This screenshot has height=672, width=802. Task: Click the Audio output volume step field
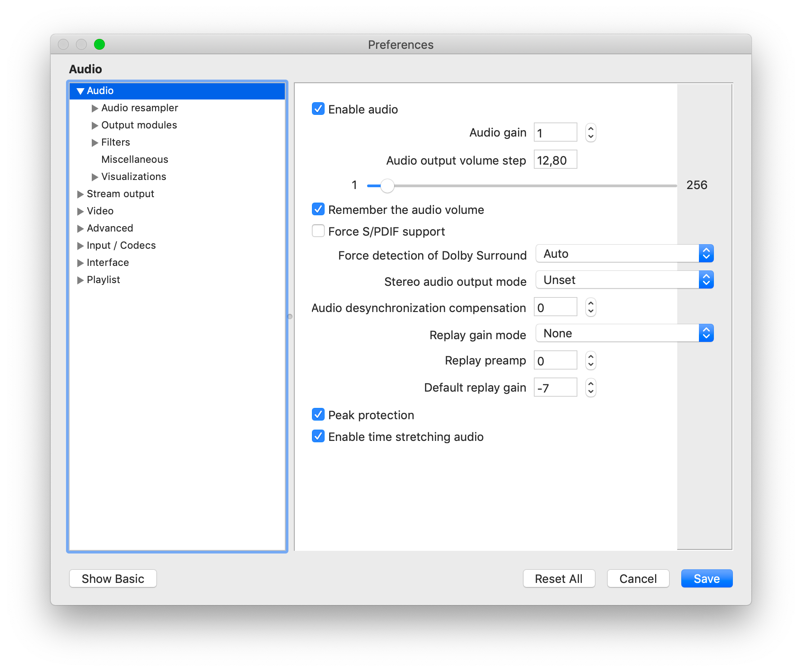point(555,160)
